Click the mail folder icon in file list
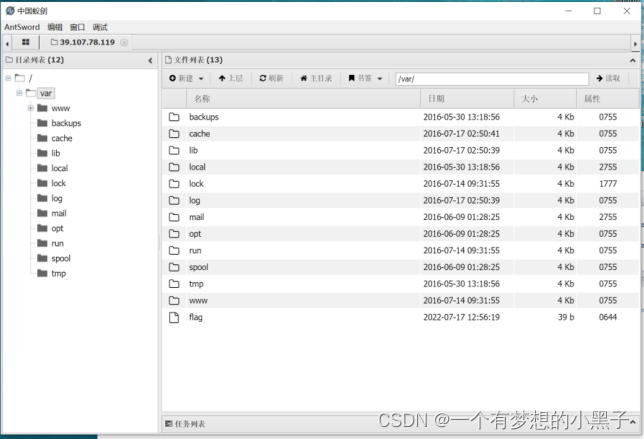 click(x=174, y=217)
